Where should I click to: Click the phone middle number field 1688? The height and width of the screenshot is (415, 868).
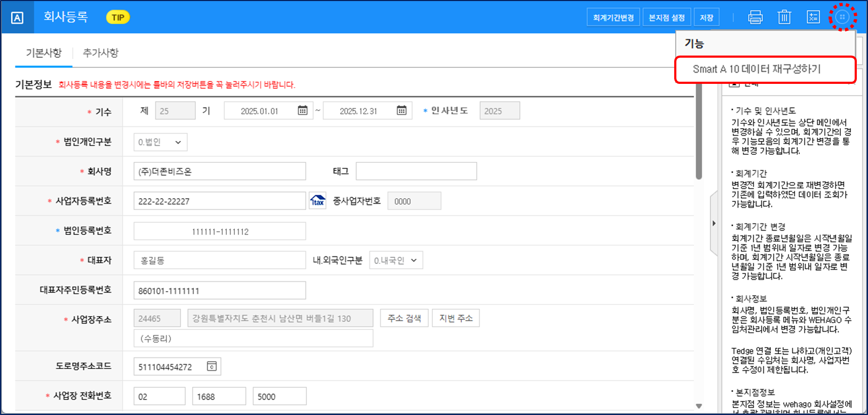[219, 396]
